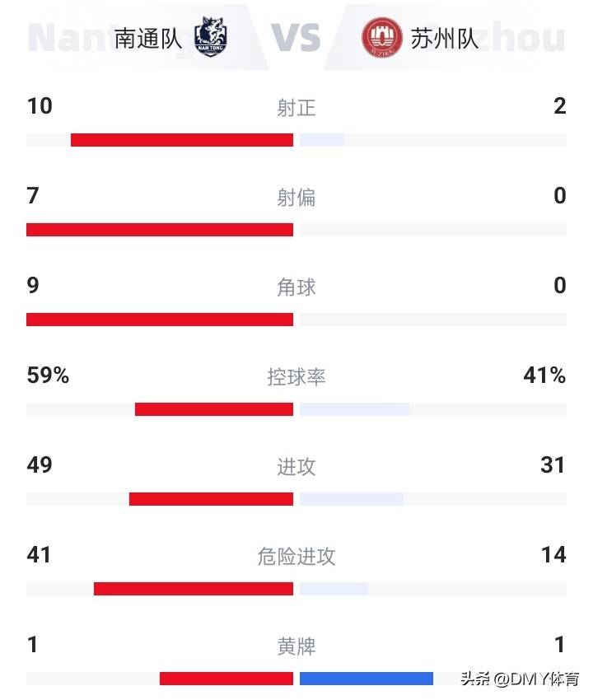Click Nantong's red dangerous attacks bar
This screenshot has width=593, height=700.
pyautogui.click(x=194, y=588)
